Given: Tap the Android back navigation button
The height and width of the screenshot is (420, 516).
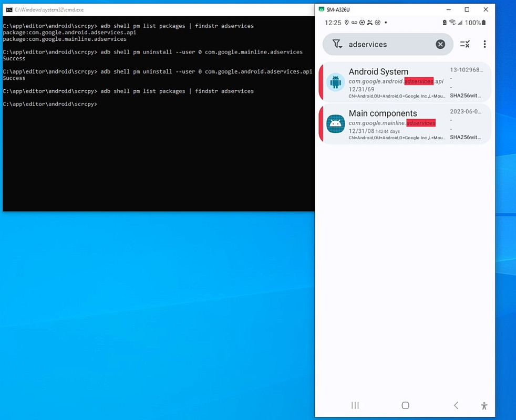Looking at the screenshot, I should (x=456, y=405).
